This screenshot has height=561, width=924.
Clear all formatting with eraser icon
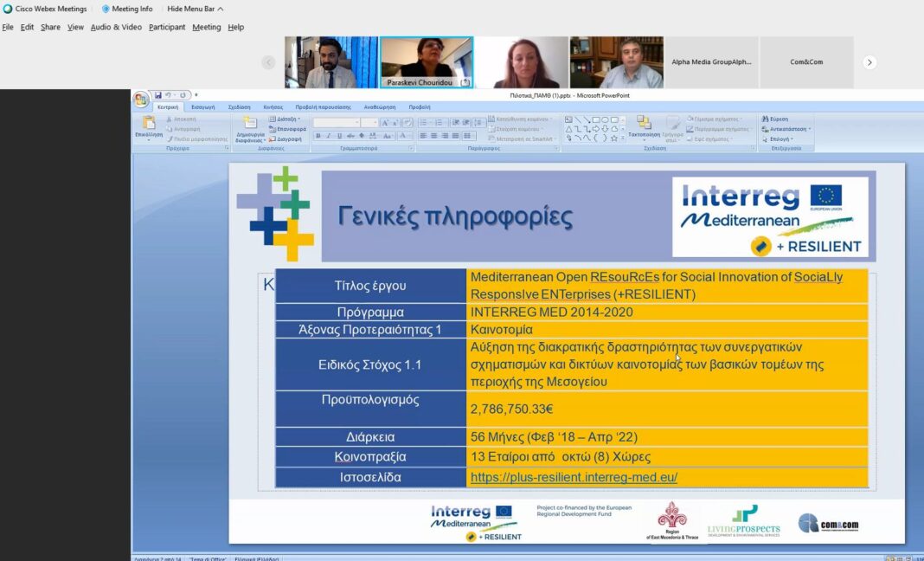(407, 123)
